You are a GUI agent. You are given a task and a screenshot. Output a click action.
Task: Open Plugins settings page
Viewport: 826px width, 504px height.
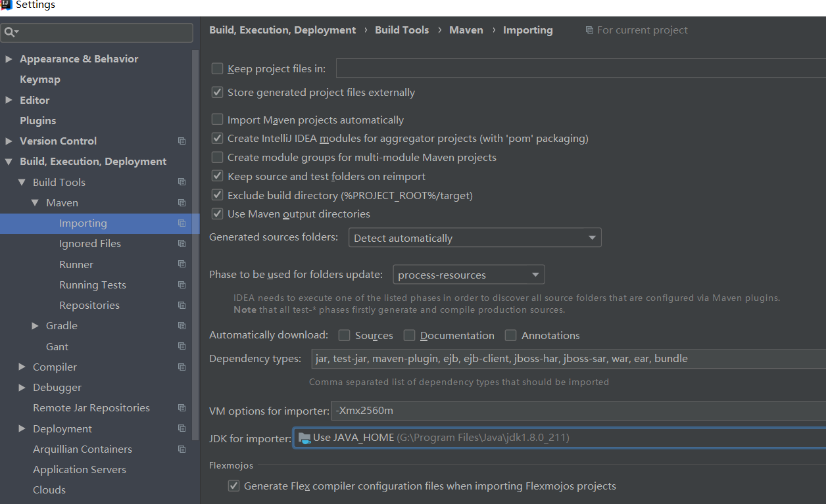pyautogui.click(x=37, y=121)
